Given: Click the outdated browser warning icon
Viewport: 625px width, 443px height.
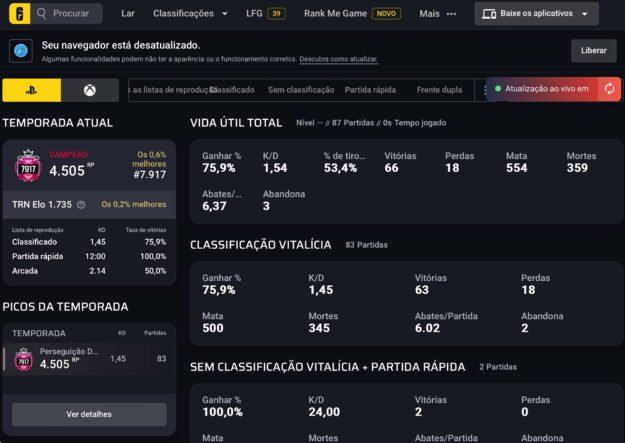Looking at the screenshot, I should point(20,51).
